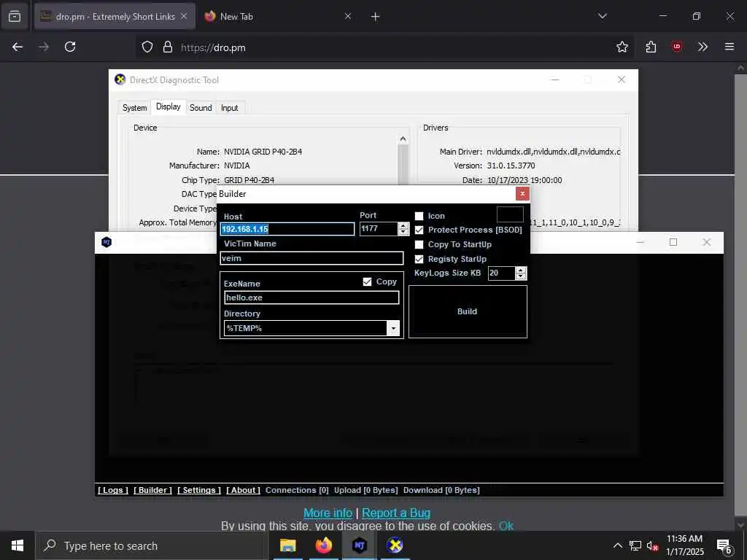Image resolution: width=747 pixels, height=560 pixels.
Task: Open [ About ] in bottom bar
Action: pyautogui.click(x=243, y=490)
